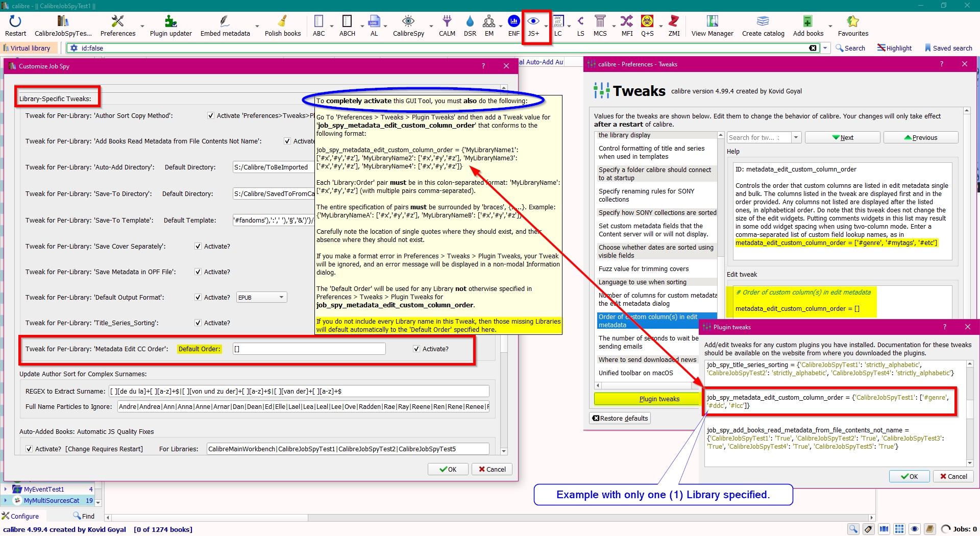Image resolution: width=980 pixels, height=536 pixels.
Task: Click the Default Order input field
Action: coord(309,349)
